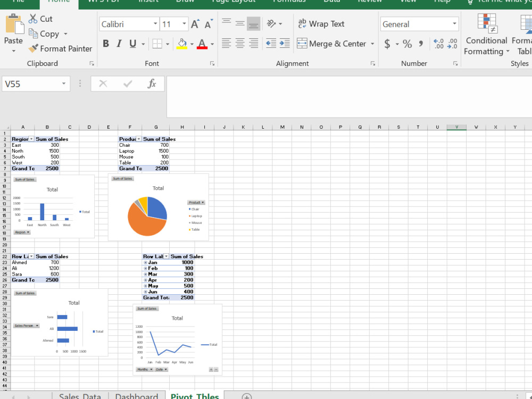
Task: Select Middle Align icon
Action: (x=240, y=23)
